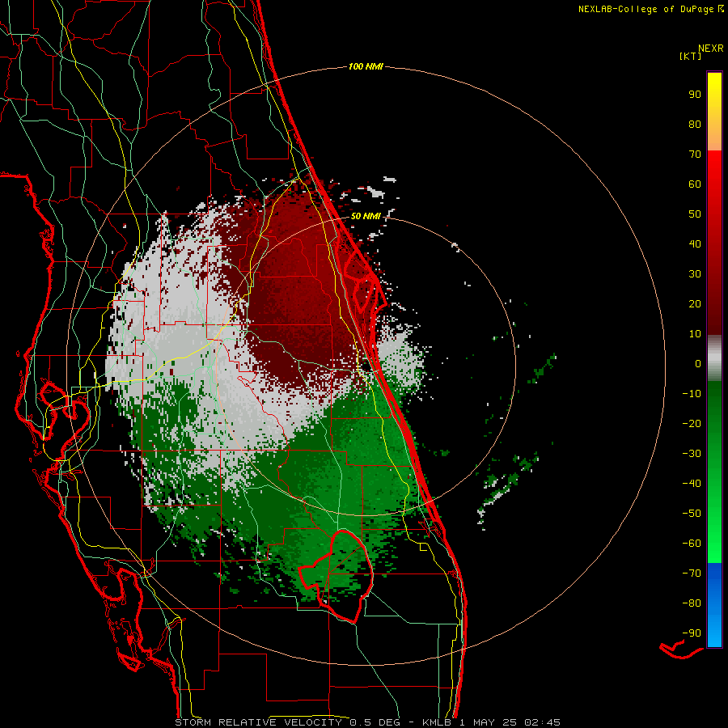Viewport: 728px width, 728px height.
Task: Click the -30 value on the velocity scale
Action: (692, 454)
